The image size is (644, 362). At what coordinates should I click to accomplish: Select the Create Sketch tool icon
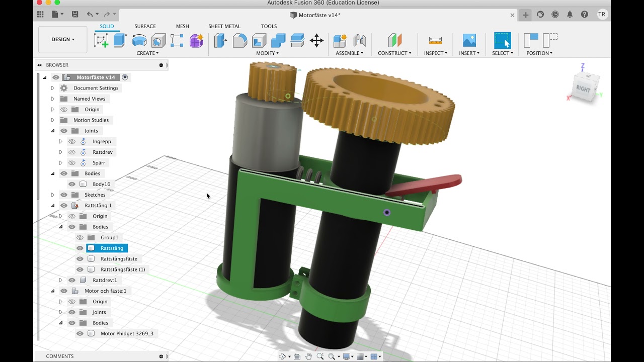(x=101, y=40)
